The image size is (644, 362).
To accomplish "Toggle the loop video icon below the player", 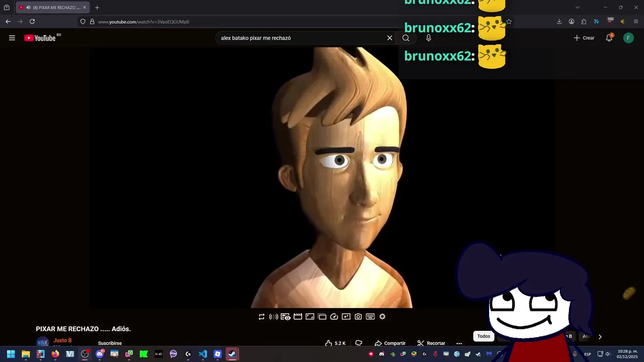I will coord(262,317).
